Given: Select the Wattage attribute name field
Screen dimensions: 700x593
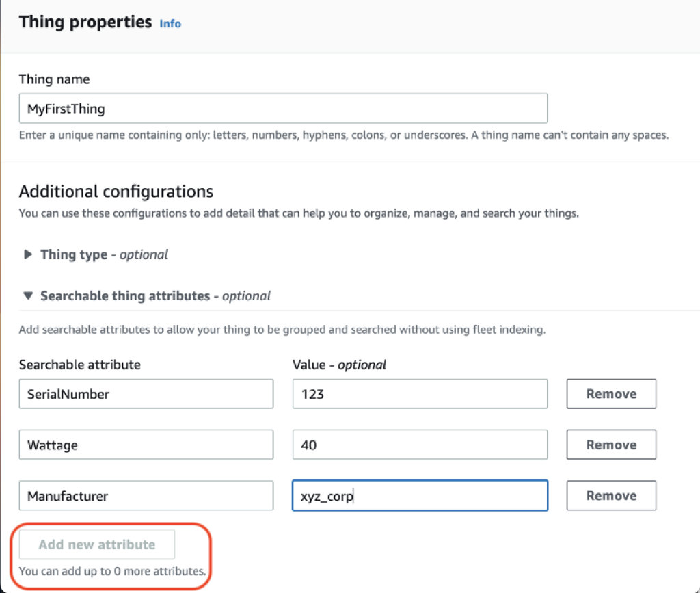Looking at the screenshot, I should point(146,444).
